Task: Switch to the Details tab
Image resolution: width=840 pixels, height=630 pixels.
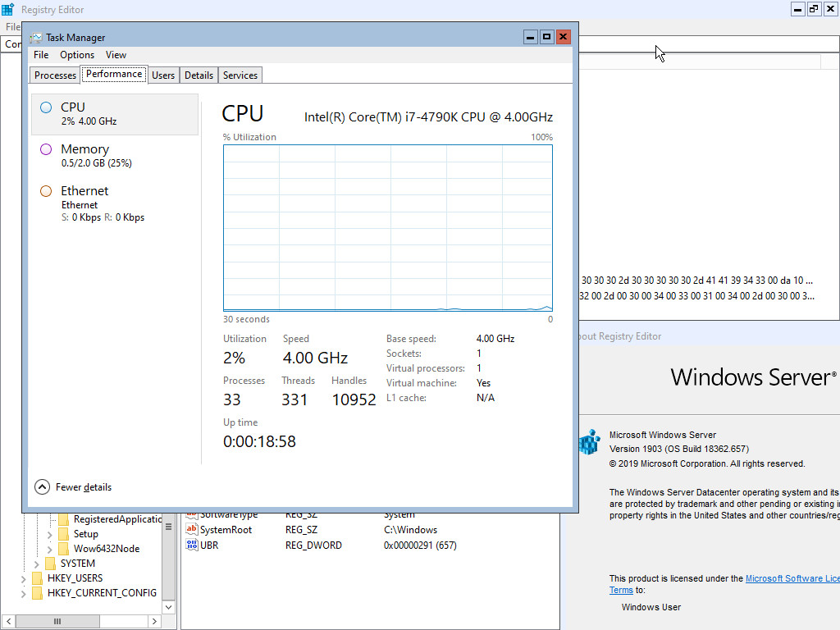Action: 199,75
